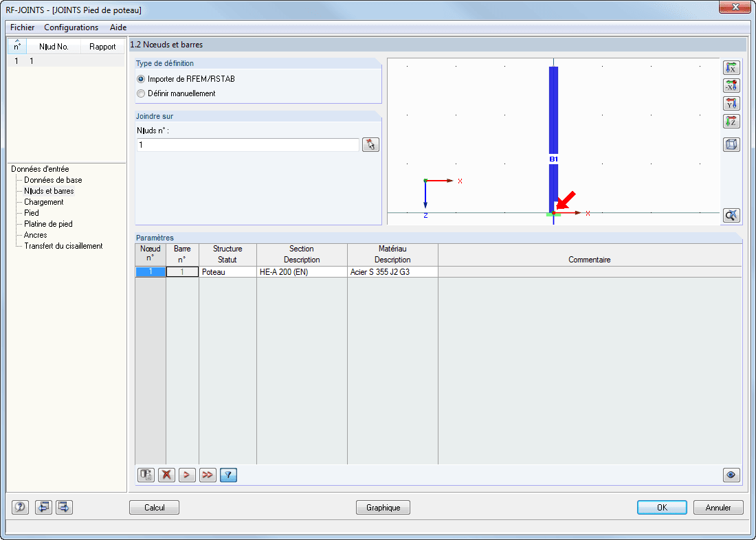Close the RF-JOINTS window
Viewport: 756px width, 540px height.
point(736,7)
